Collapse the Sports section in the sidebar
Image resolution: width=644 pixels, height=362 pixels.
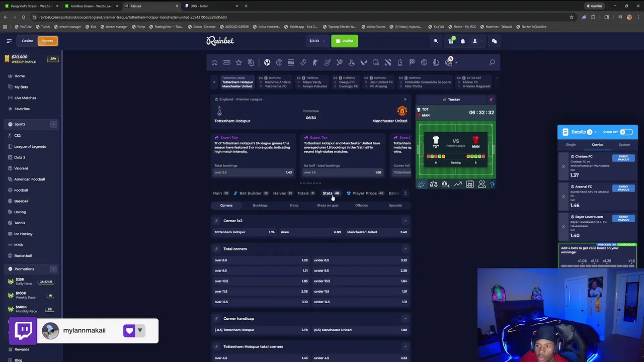tap(53, 124)
